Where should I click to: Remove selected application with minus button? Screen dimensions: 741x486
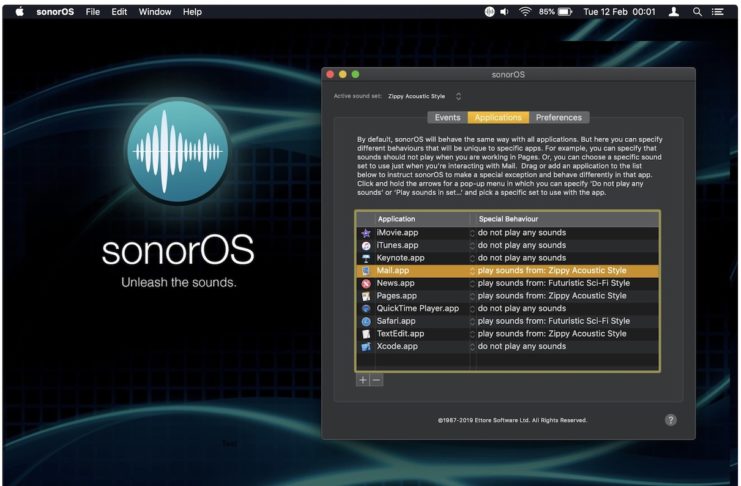[x=376, y=380]
